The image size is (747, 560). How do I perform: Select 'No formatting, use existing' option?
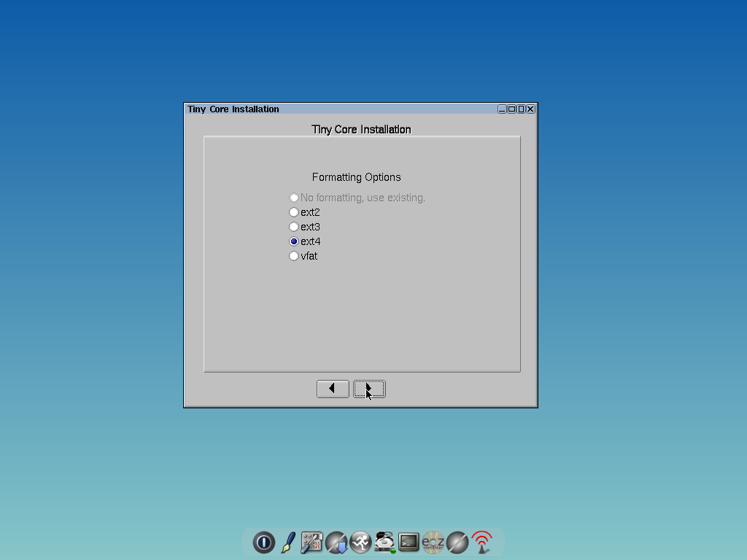pyautogui.click(x=294, y=198)
